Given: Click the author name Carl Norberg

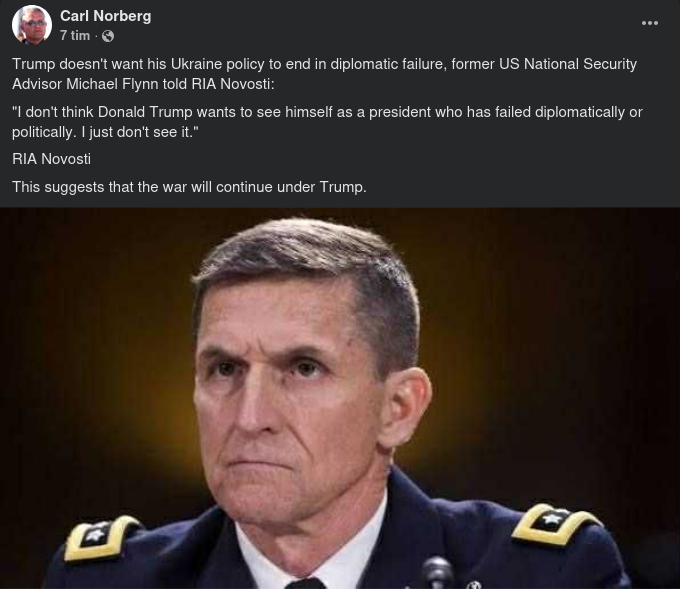Looking at the screenshot, I should coord(105,15).
